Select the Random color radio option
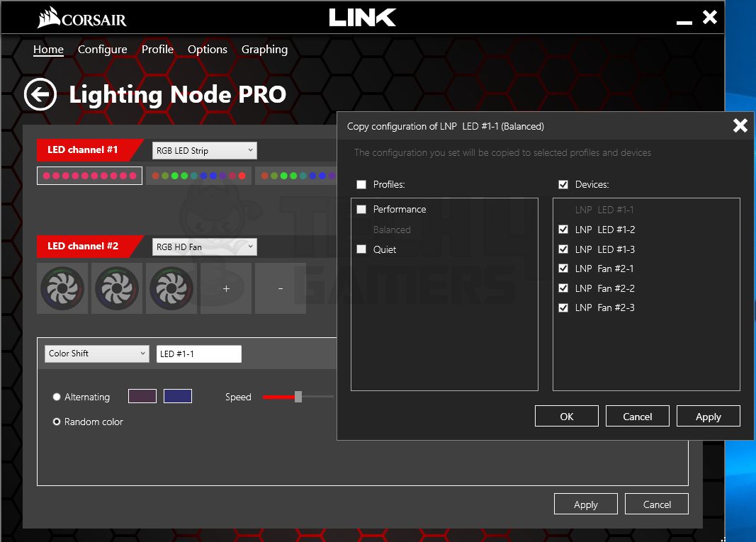 point(57,422)
